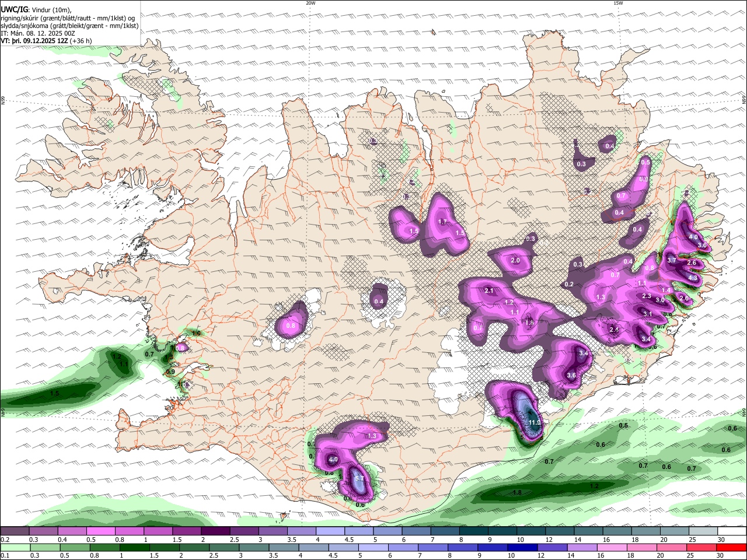Click the 3.1 snowfall value
The height and width of the screenshot is (560, 747).
coord(648,314)
